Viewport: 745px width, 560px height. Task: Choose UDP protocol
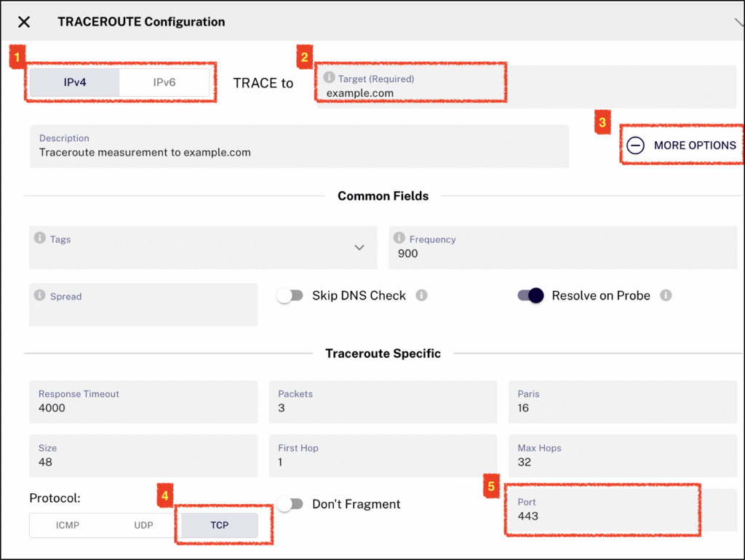[x=143, y=525]
